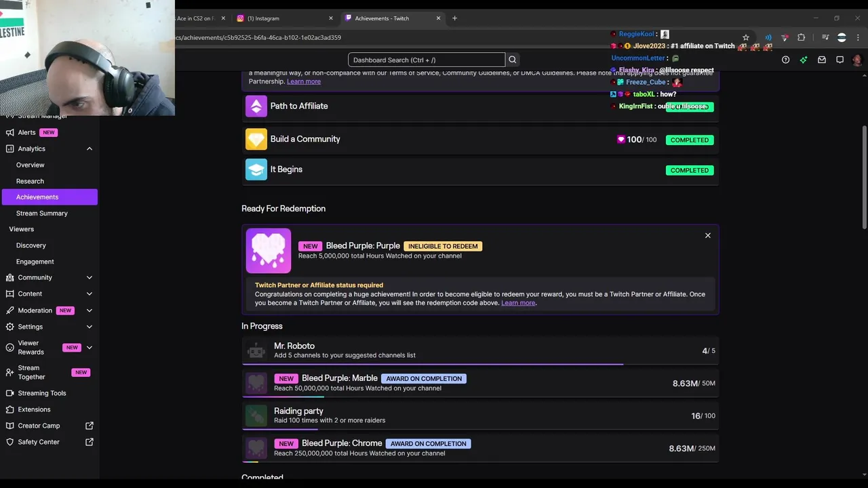Open the user avatar menu
This screenshot has height=488, width=868.
(857, 60)
